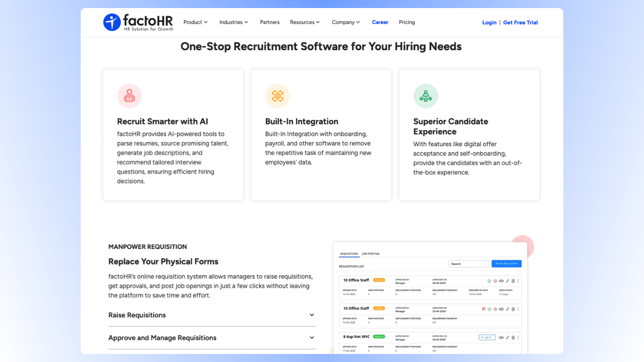Select Career from the navigation menu

380,22
